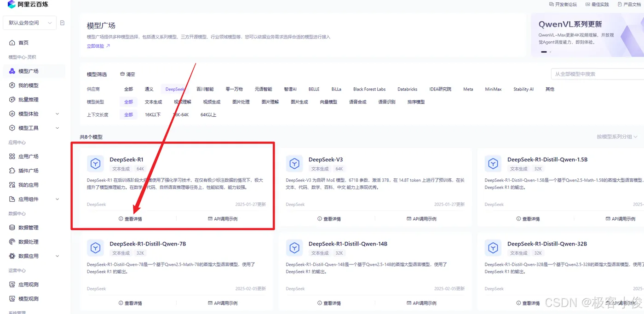Screen dimensions: 644x314
Task: Click the DeepSeek-V3 model title
Action: pyautogui.click(x=326, y=160)
